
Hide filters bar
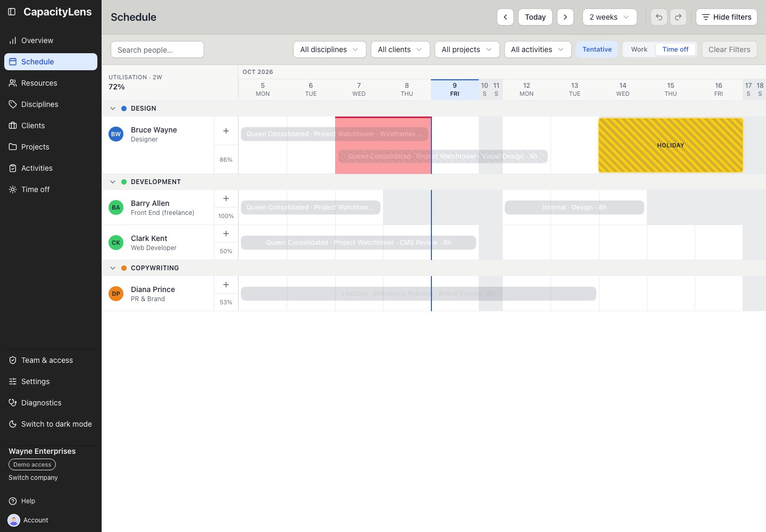[727, 17]
